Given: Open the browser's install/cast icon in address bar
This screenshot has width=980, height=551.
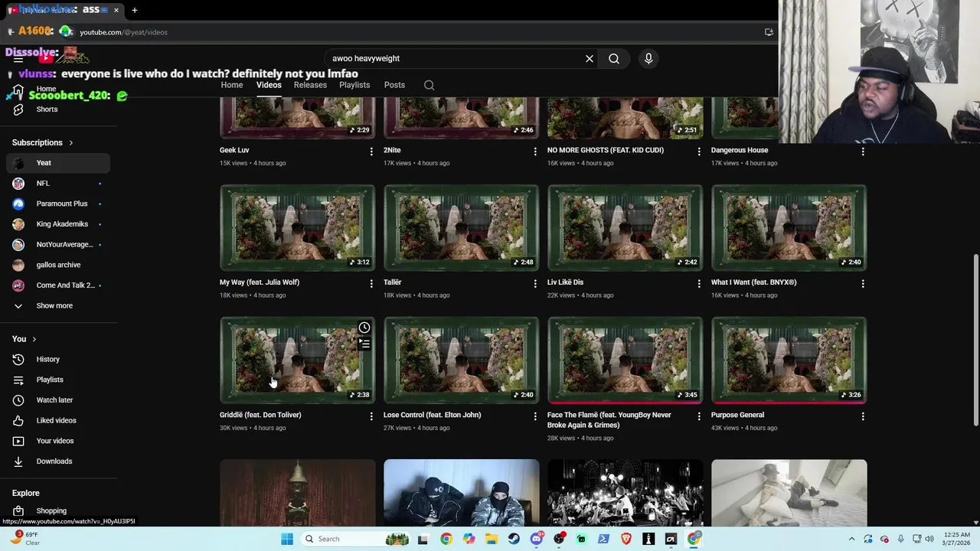Looking at the screenshot, I should [769, 32].
